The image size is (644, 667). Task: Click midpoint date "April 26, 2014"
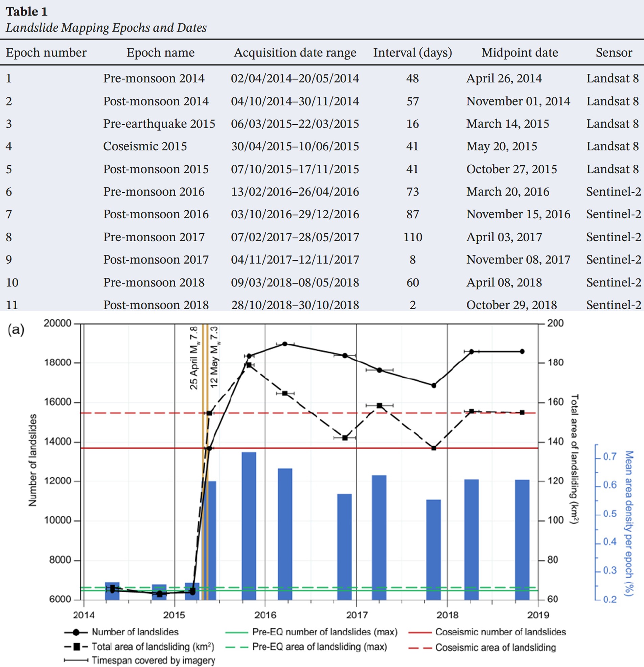[x=504, y=79]
